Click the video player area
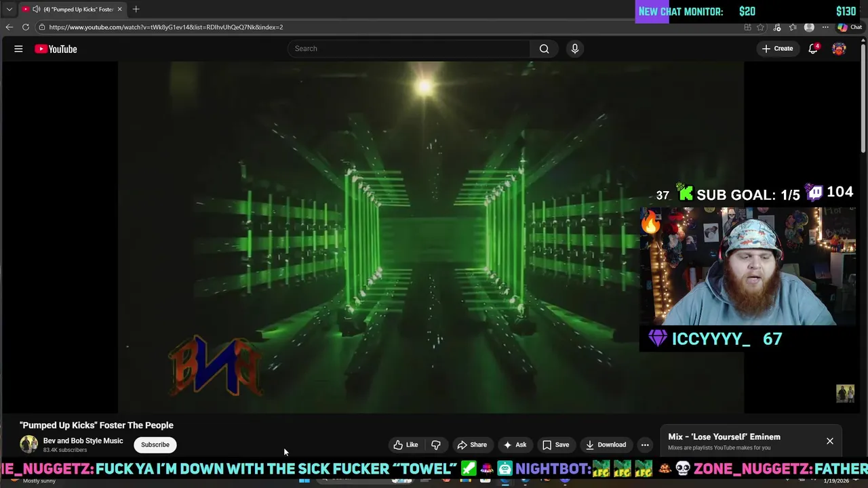Screen dimensions: 868x488 click(431, 237)
